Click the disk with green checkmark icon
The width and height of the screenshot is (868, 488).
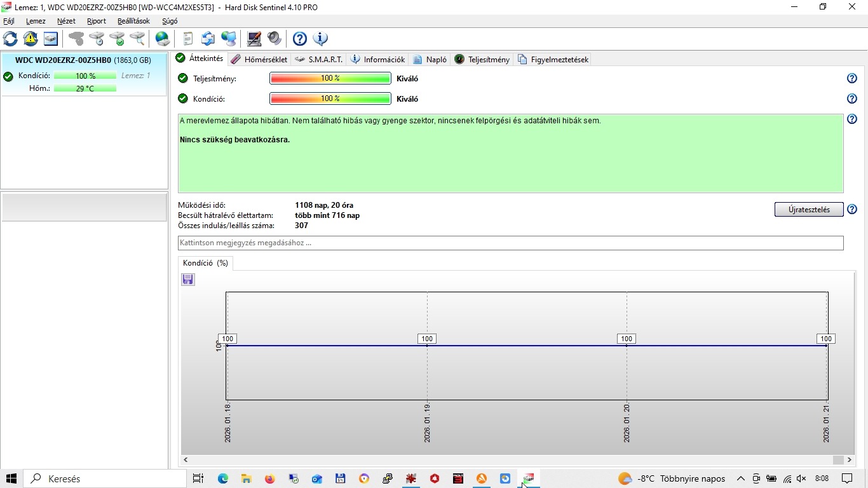click(117, 39)
